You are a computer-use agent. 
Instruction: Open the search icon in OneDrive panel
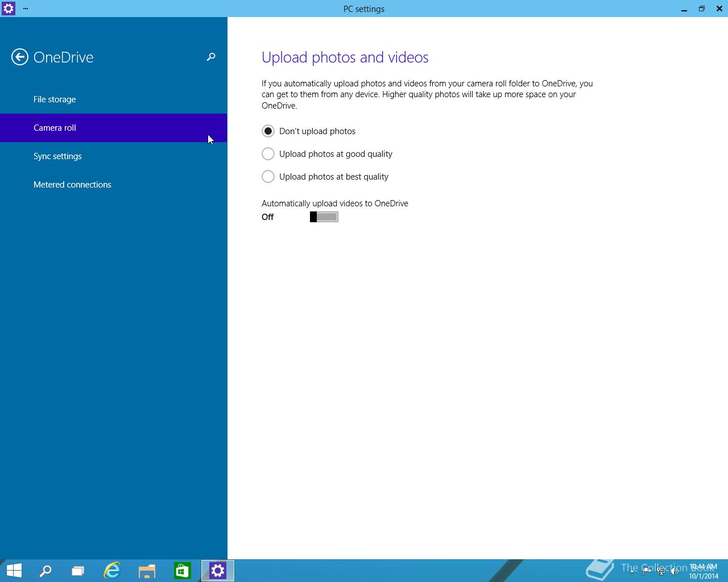[x=211, y=57]
